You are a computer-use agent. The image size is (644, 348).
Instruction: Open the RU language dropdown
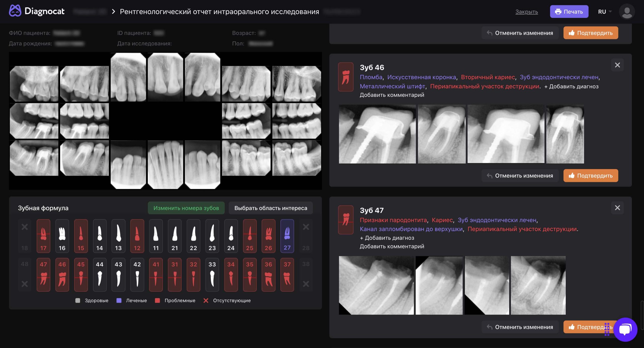(604, 12)
